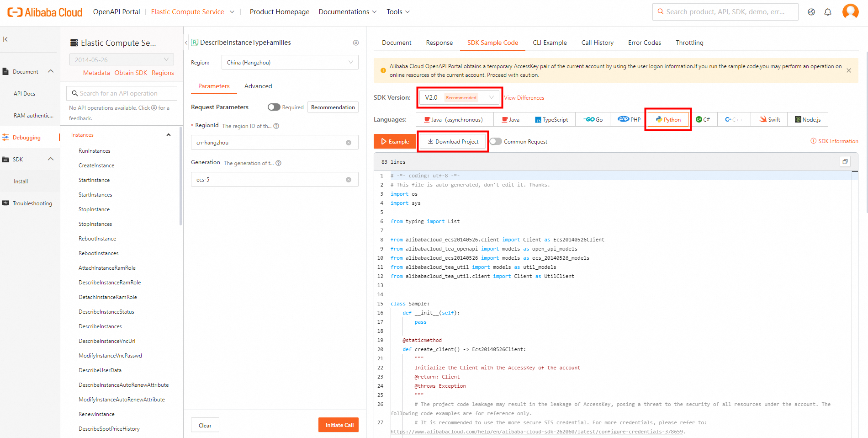Select the Swift language
Image resolution: width=868 pixels, height=438 pixels.
pos(769,119)
